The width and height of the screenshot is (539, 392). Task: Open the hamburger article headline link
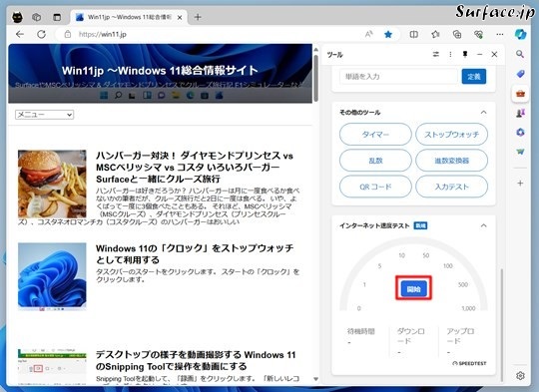click(195, 167)
